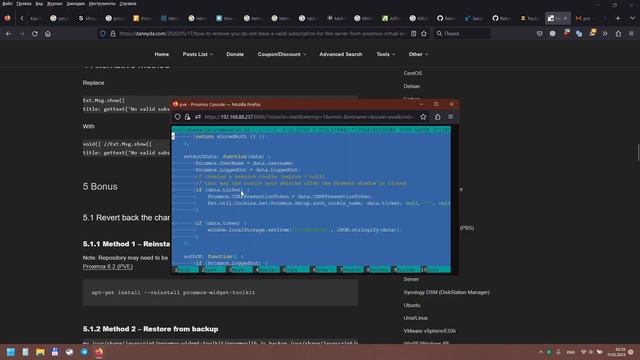Open the Закладки menu

[x=76, y=4]
